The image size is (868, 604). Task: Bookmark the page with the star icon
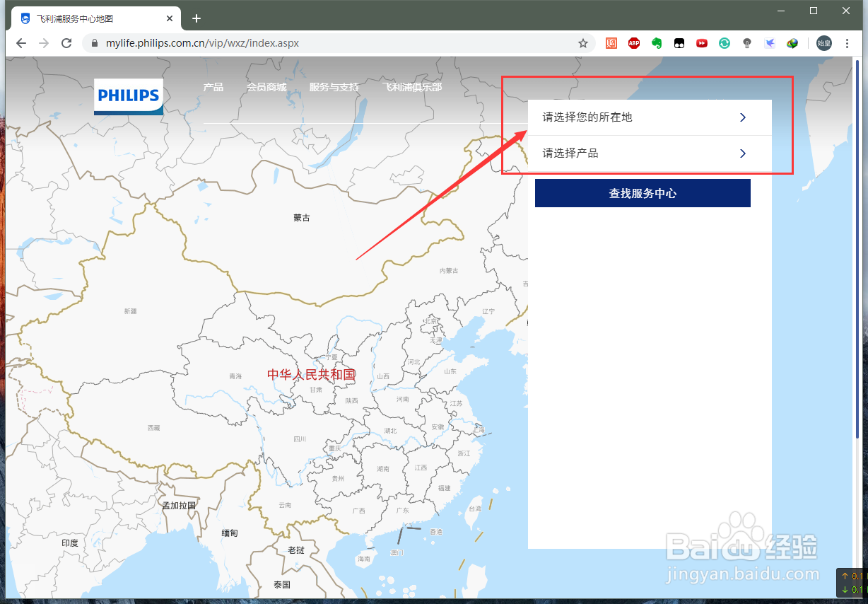point(584,43)
